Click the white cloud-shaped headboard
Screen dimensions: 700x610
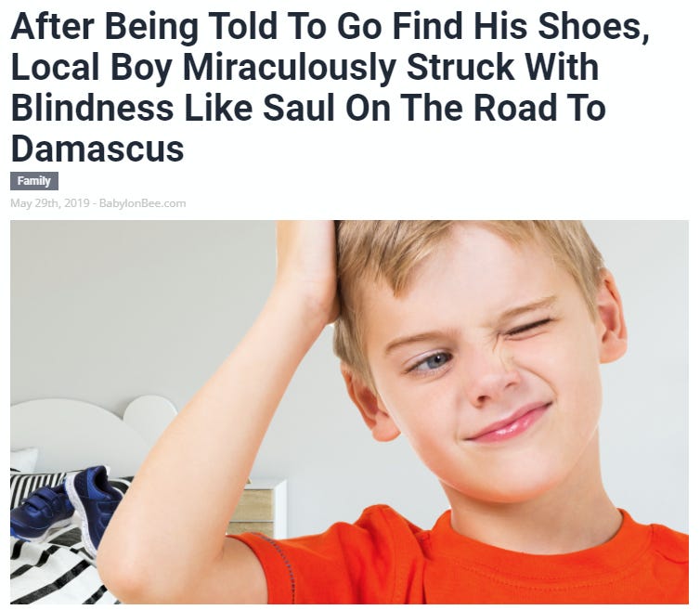click(84, 429)
